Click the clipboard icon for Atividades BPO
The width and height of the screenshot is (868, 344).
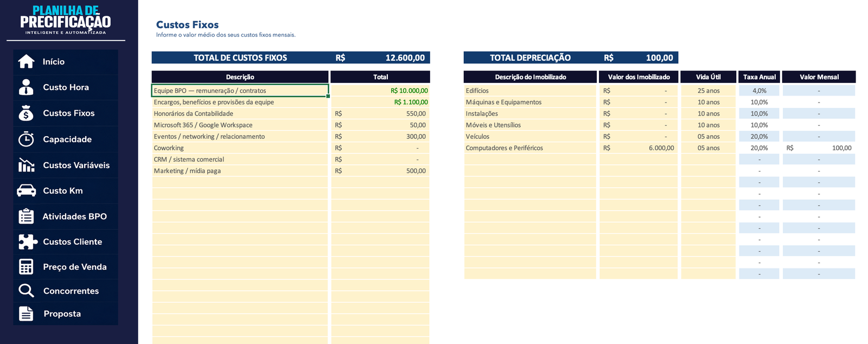pos(26,216)
